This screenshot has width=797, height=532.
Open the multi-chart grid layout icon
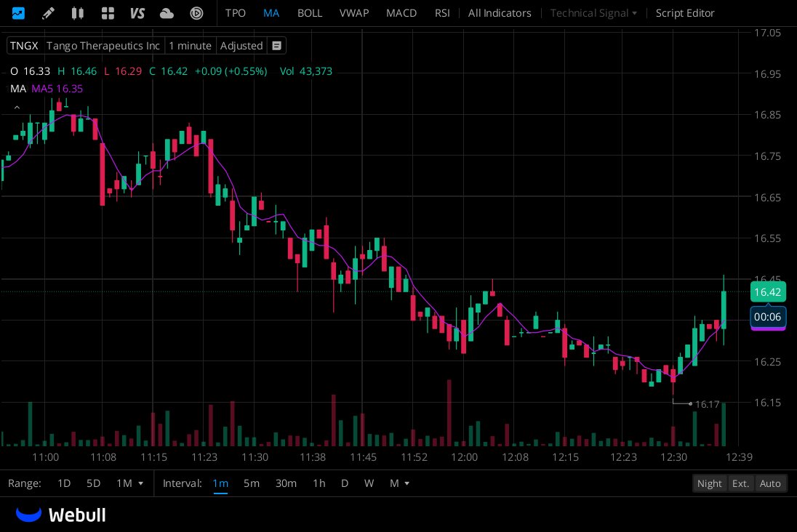pos(108,12)
